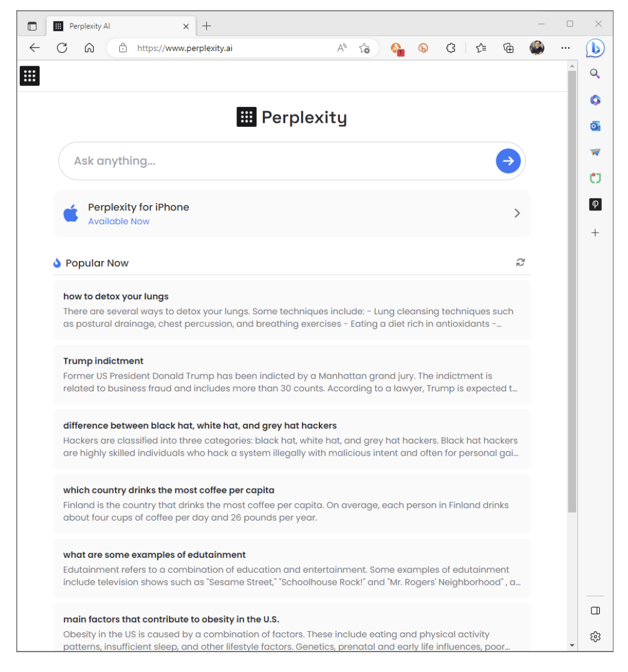Close the Perplexity AI tab
Screen dimensions: 628x672
click(186, 26)
